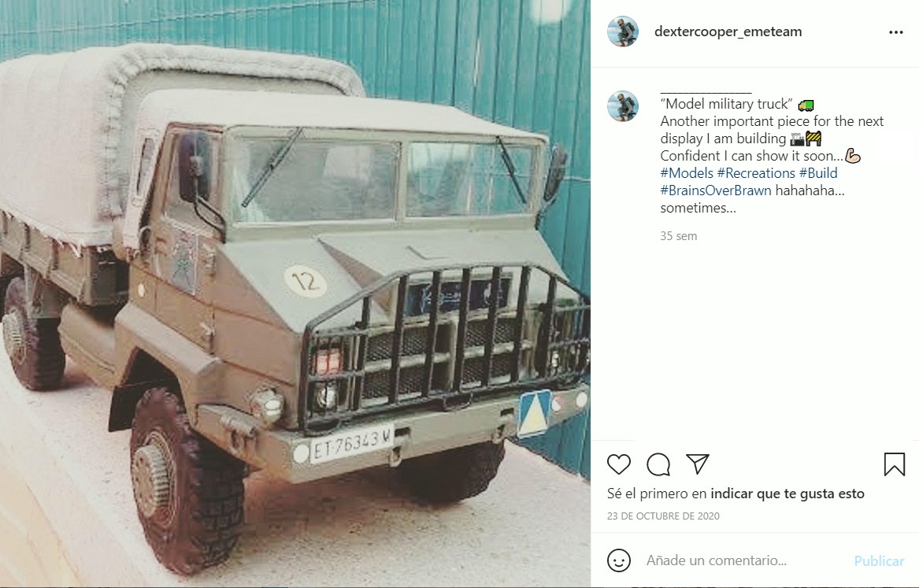
Task: Click 'indicar que te gusta esto' text
Action: coord(787,494)
